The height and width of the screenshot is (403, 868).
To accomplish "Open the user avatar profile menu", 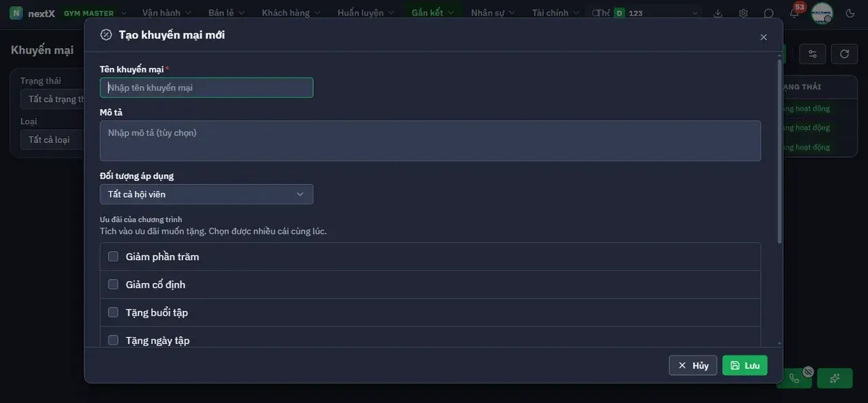I will [x=822, y=13].
